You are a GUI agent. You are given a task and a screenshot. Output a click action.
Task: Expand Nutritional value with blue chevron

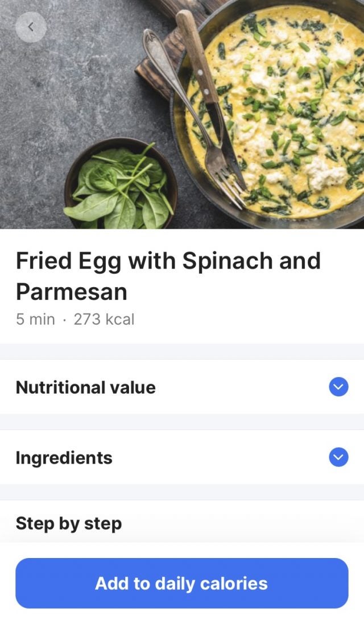[x=338, y=387]
